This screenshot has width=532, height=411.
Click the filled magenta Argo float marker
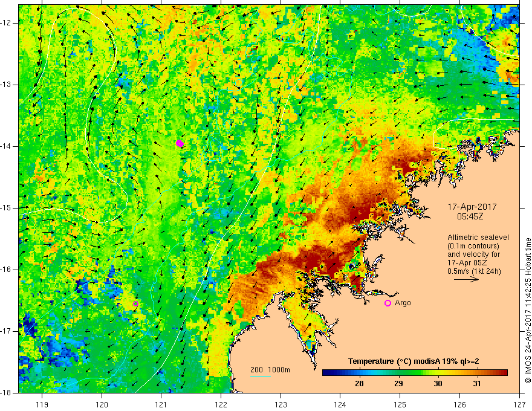(x=180, y=143)
